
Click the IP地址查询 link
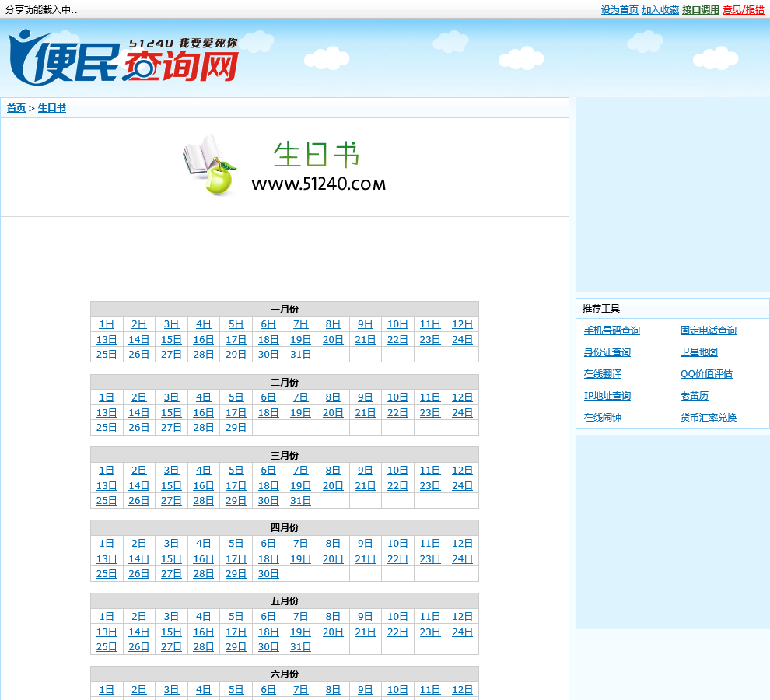pyautogui.click(x=607, y=395)
